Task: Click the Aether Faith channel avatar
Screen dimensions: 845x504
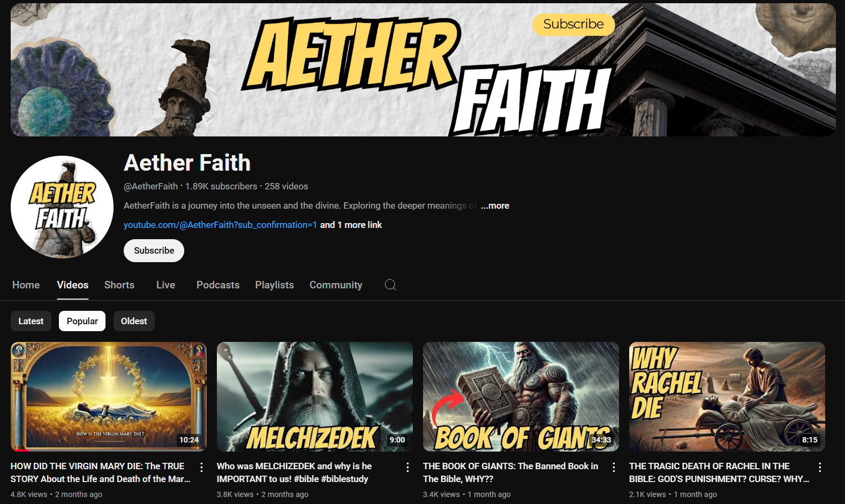Action: pos(62,207)
